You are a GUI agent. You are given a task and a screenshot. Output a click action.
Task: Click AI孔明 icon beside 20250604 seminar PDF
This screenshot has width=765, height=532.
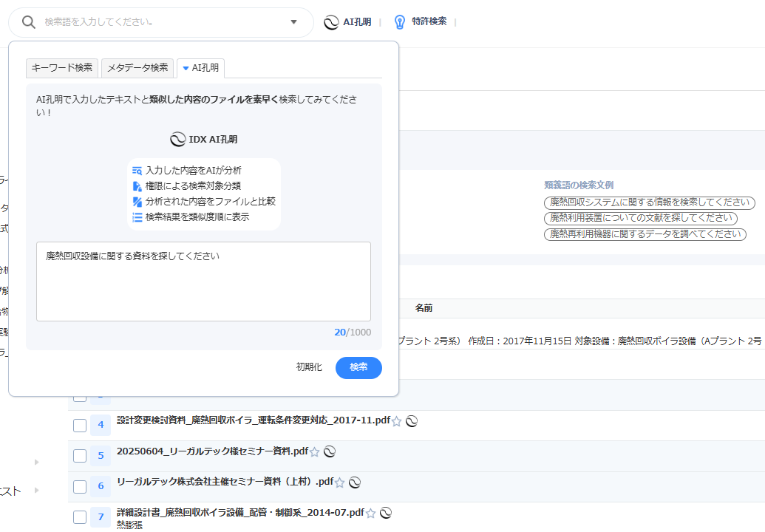pos(330,452)
